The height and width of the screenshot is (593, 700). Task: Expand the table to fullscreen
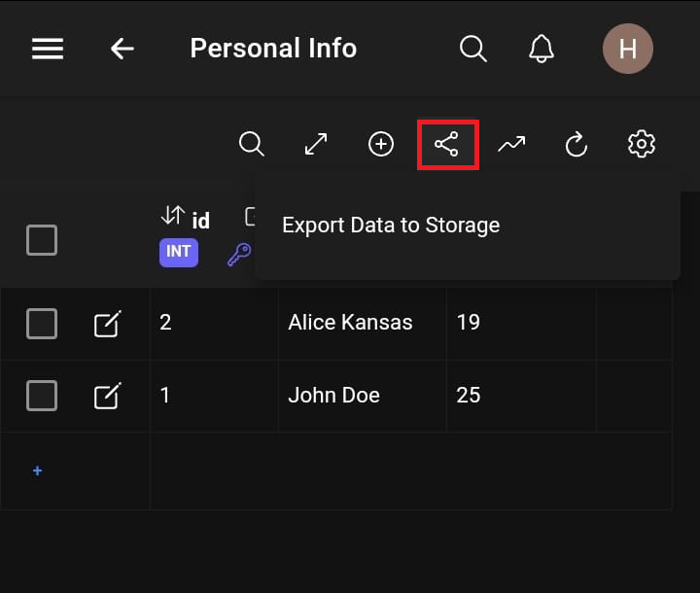pyautogui.click(x=316, y=145)
